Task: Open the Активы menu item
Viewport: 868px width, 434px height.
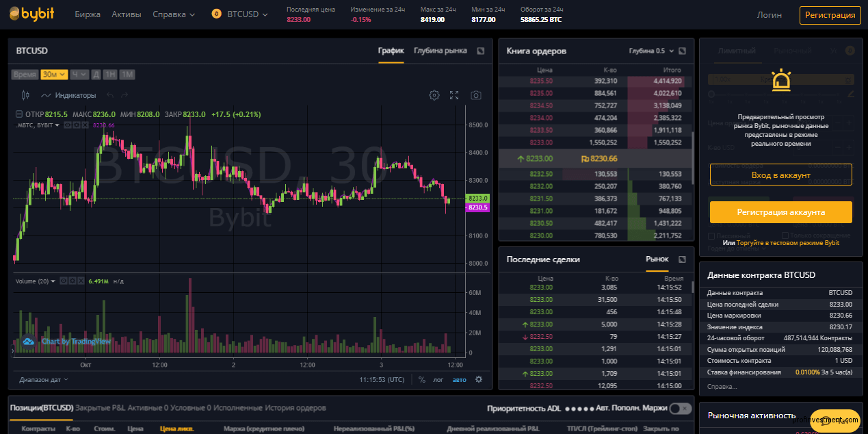Action: pyautogui.click(x=127, y=14)
